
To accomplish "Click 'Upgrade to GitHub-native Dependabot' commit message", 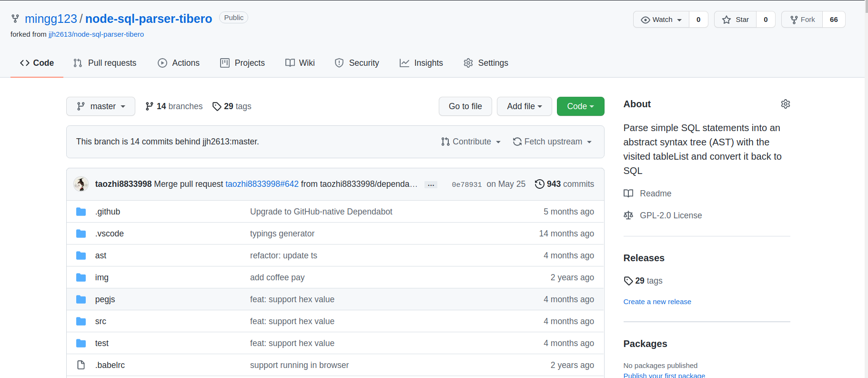I will pos(321,212).
